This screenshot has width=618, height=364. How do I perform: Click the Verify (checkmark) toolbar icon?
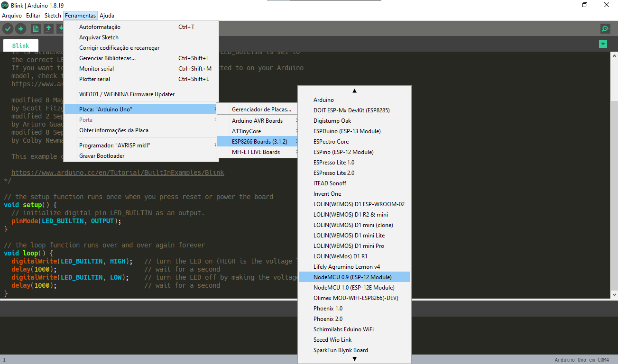tap(8, 29)
